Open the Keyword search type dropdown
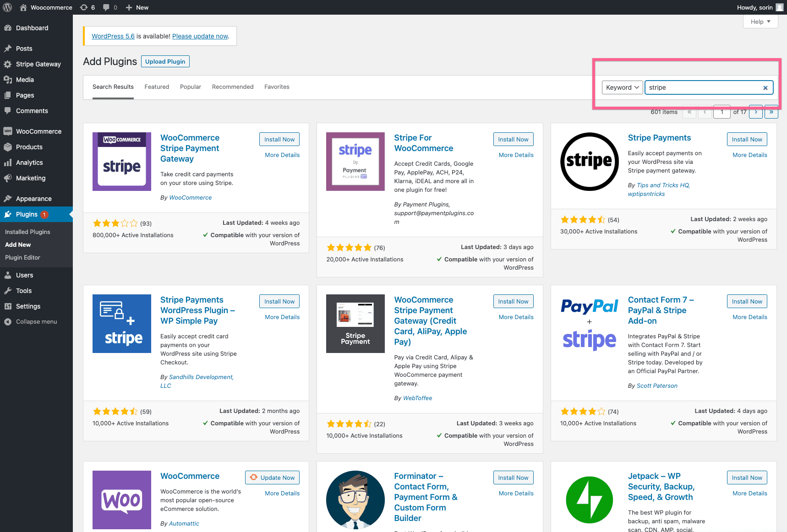 (x=622, y=87)
